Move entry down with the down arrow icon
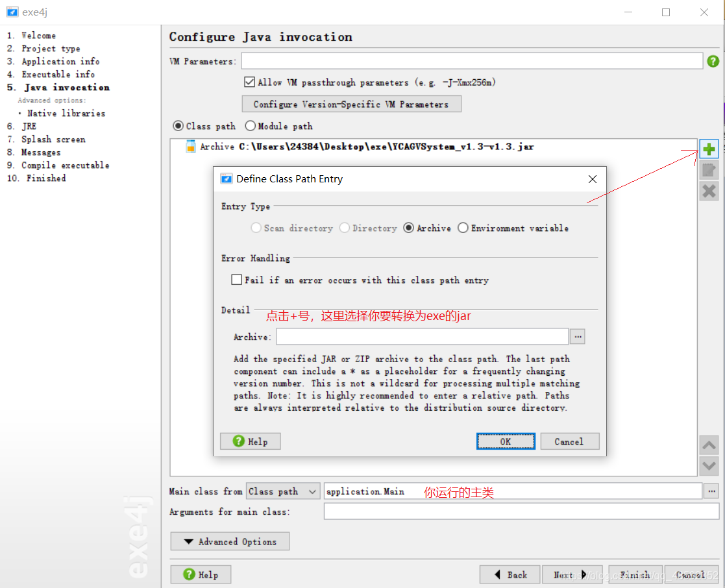725x588 pixels. 709,466
